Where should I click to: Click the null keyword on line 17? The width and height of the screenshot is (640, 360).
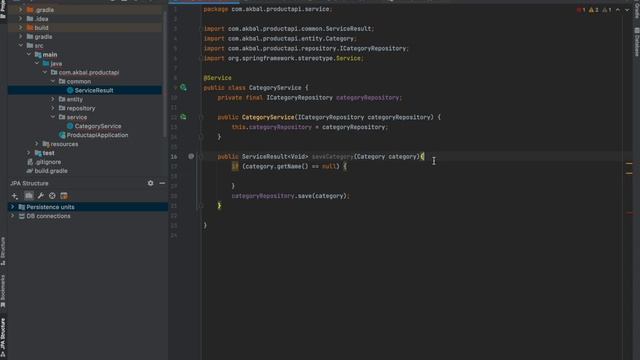[x=329, y=166]
